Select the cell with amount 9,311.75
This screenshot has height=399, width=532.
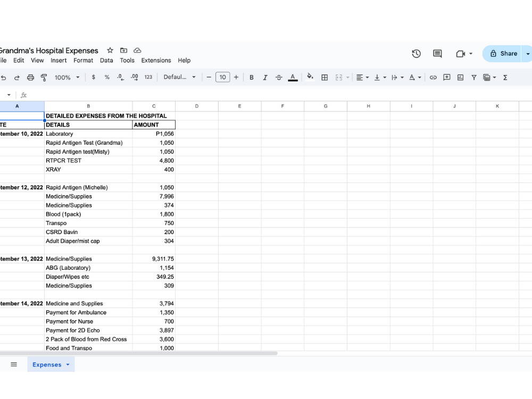154,259
